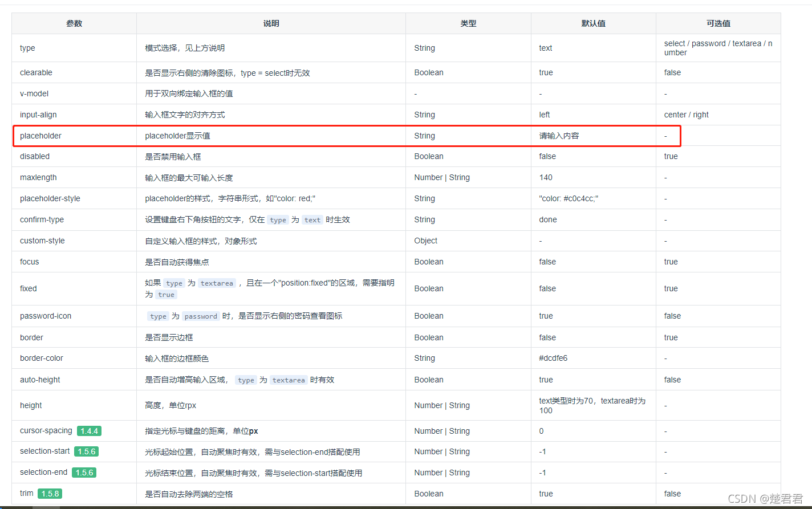Image resolution: width=812 pixels, height=509 pixels.
Task: Click the 默认值 column header
Action: (x=593, y=23)
